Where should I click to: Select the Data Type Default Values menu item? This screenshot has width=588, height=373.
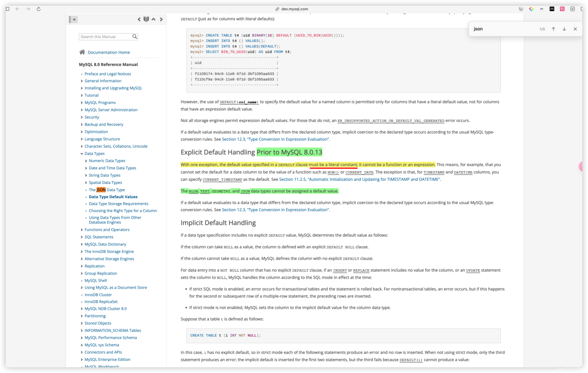click(x=113, y=196)
